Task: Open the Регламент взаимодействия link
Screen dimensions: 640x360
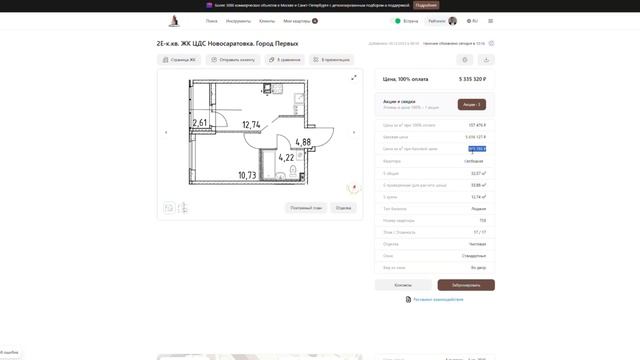Action: pyautogui.click(x=438, y=300)
